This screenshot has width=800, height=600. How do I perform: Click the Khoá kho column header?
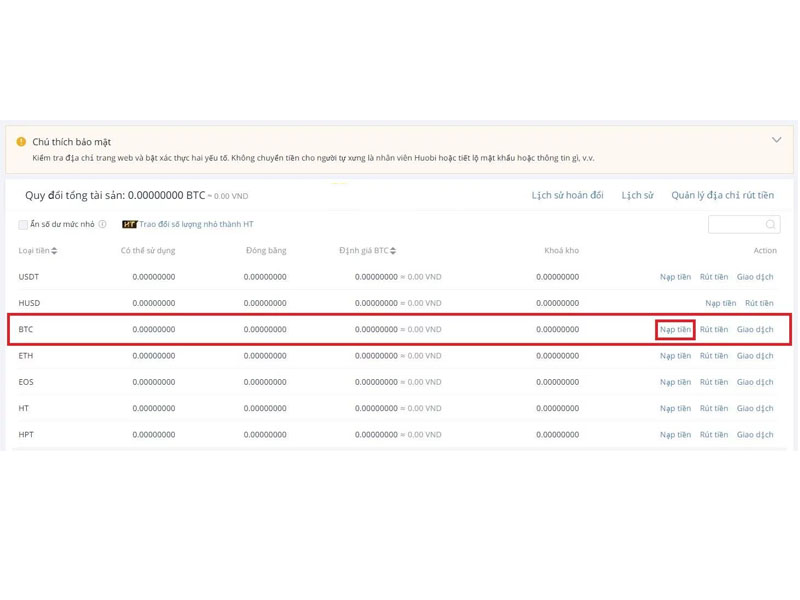click(561, 251)
